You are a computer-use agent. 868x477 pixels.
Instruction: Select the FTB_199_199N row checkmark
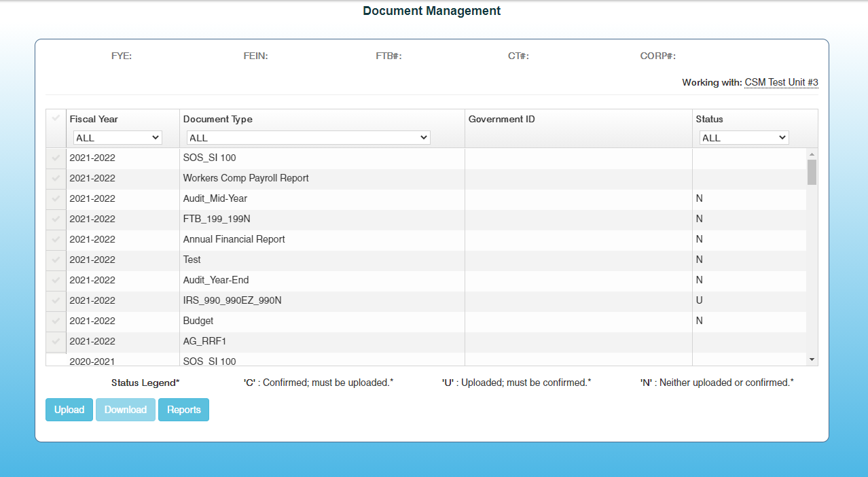tap(56, 219)
